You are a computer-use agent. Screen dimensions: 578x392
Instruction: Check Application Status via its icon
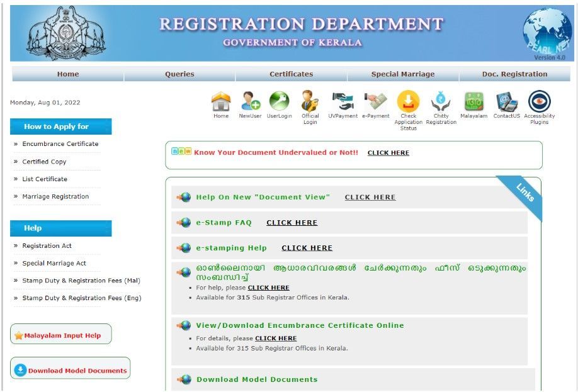click(x=409, y=101)
